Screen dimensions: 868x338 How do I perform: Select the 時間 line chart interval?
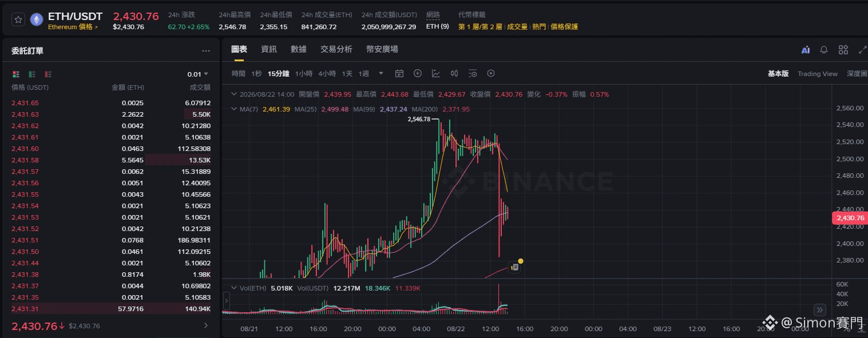[x=239, y=74]
